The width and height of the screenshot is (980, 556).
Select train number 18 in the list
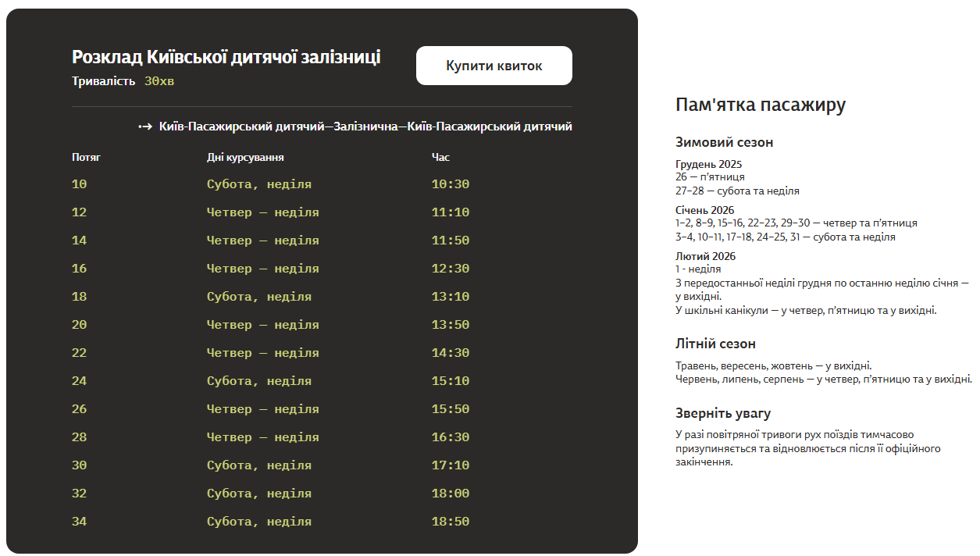[80, 297]
